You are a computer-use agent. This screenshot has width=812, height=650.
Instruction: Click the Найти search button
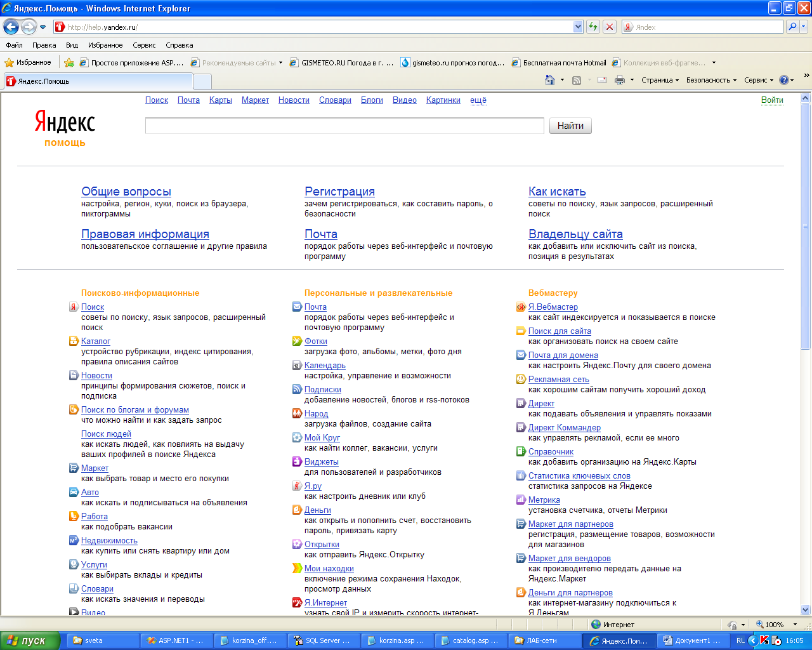[x=570, y=126]
